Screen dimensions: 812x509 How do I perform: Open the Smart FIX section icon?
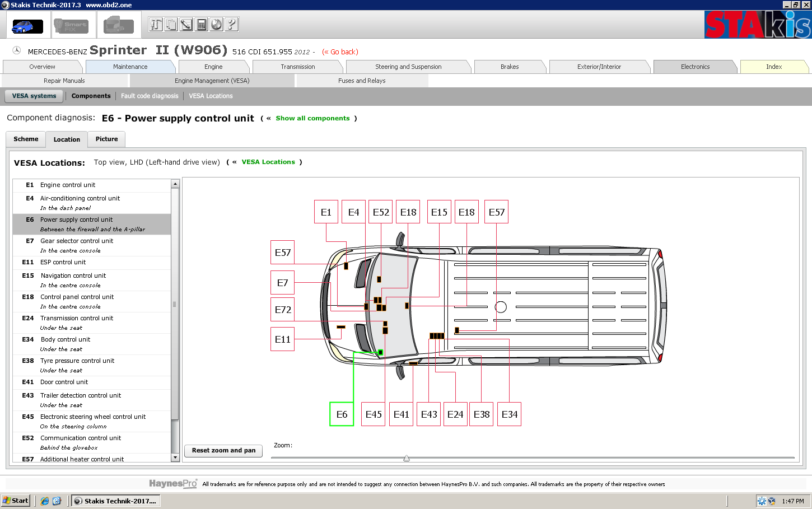point(71,26)
